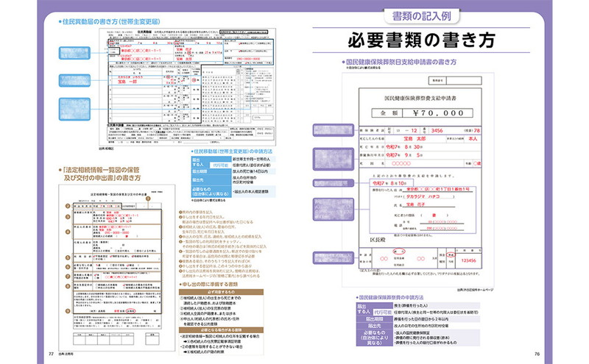The width and height of the screenshot is (589, 364).
Task: Click the ¥70,000 amount field
Action: click(438, 112)
